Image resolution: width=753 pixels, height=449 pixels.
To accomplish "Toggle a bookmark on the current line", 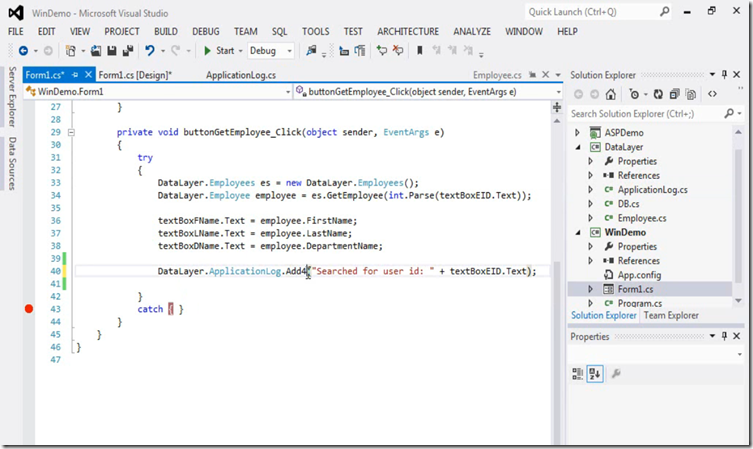I will [x=420, y=50].
